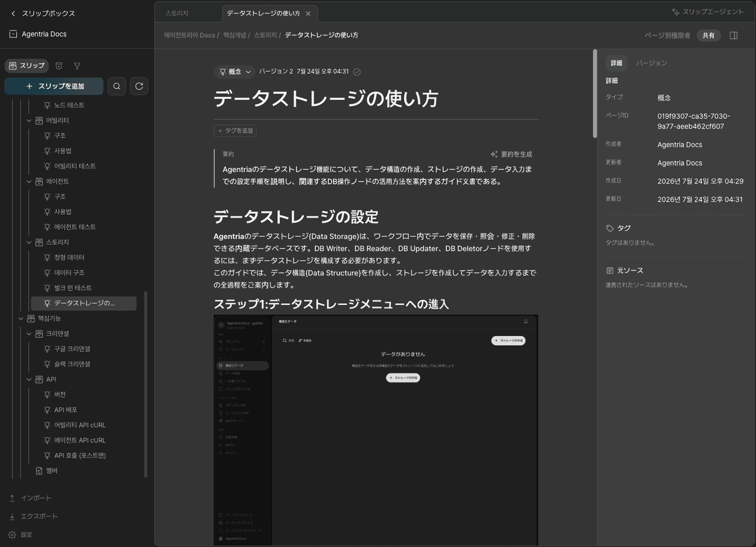Screen dimensions: 756x547
Task: Open the スリップエージェント assistant
Action: coord(707,12)
